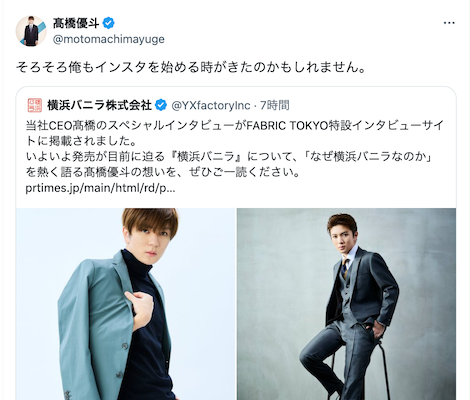
Task: Click the blue verified badge beside 髙橋優斗
Action: (x=108, y=23)
